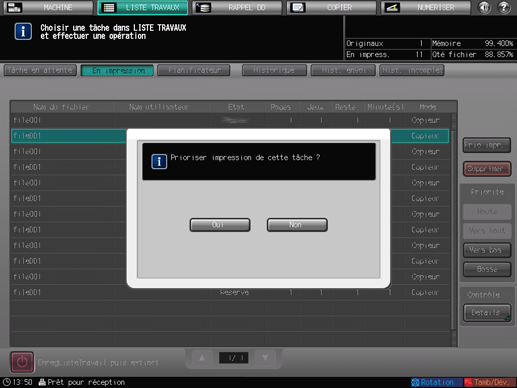Move job Vers bas
The image size is (517, 388).
pyautogui.click(x=487, y=250)
